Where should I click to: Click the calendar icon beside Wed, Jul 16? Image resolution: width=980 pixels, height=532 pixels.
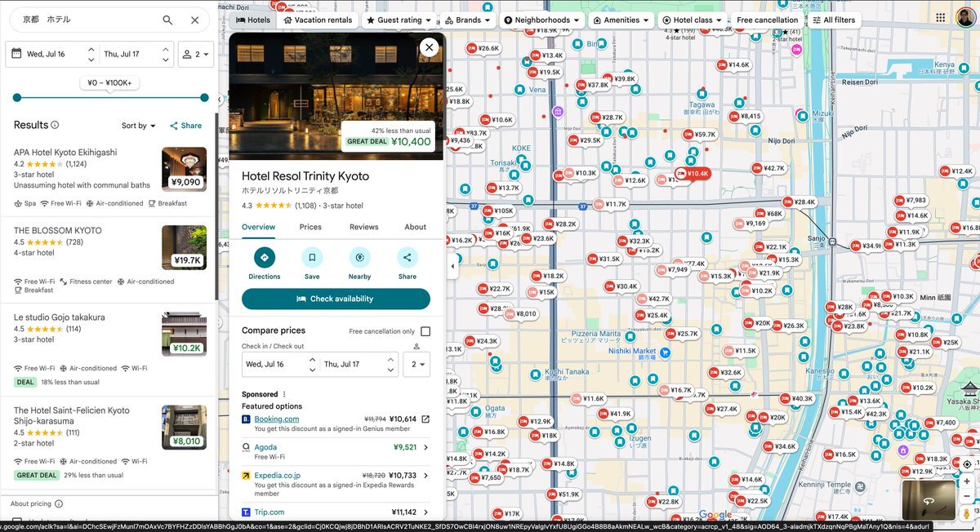16,55
